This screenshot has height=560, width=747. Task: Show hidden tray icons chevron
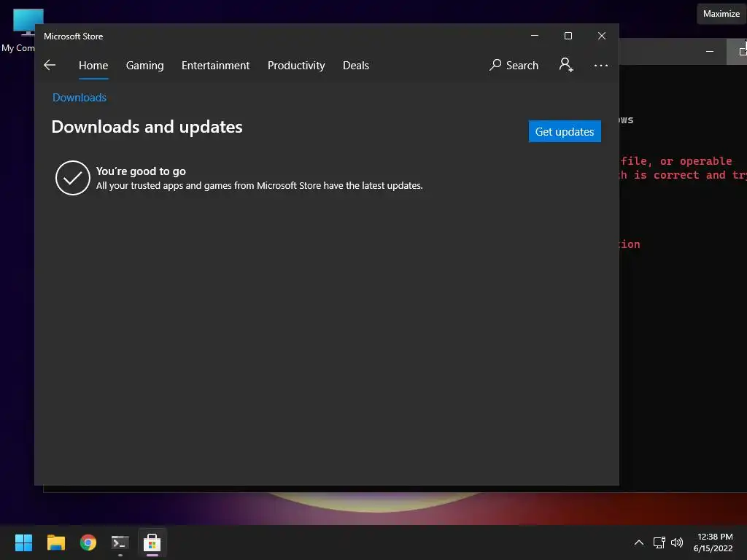click(639, 542)
